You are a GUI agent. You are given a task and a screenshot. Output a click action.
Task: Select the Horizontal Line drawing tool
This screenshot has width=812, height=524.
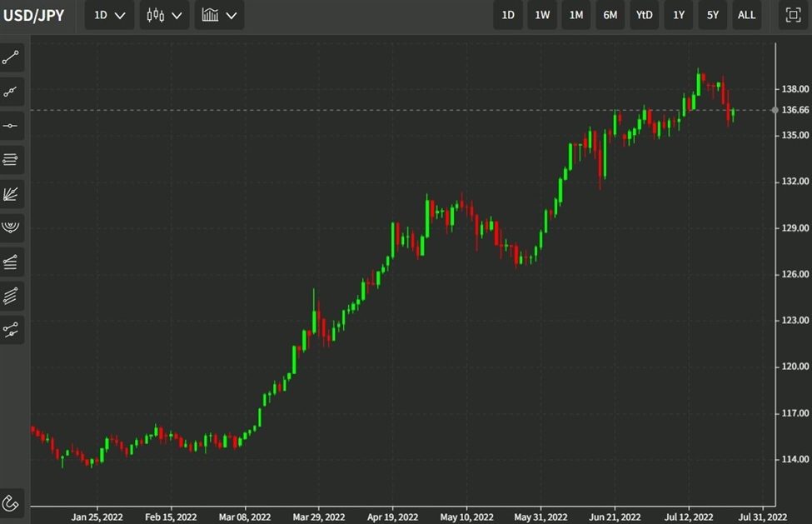pos(12,126)
